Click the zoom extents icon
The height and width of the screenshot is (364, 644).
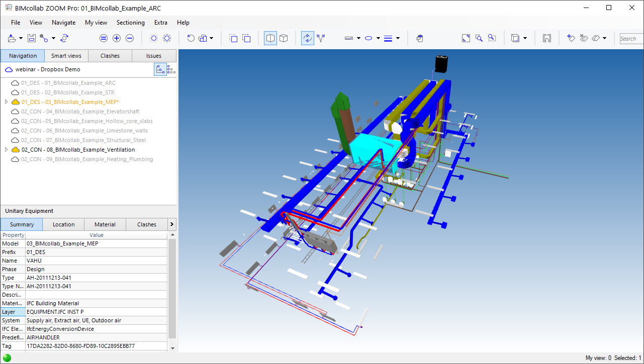[x=466, y=38]
